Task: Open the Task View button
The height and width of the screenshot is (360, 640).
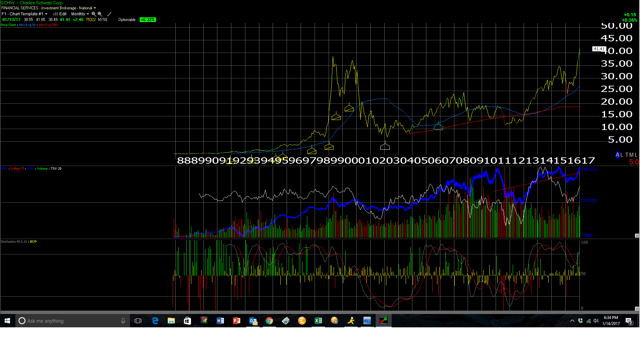Action: 138,321
